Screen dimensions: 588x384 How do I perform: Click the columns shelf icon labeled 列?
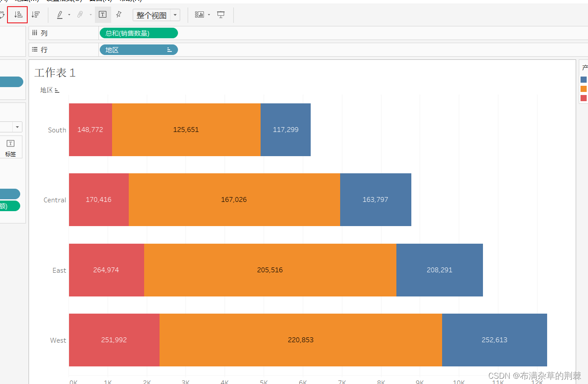pos(35,33)
